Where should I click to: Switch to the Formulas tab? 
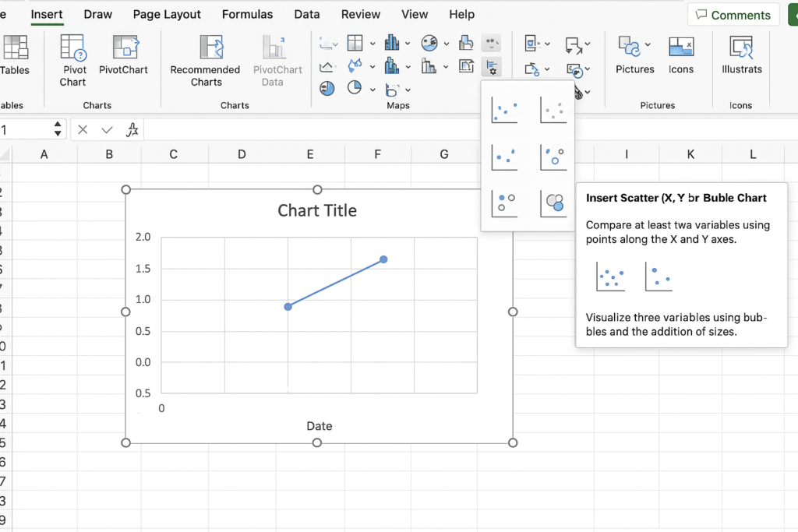tap(247, 14)
